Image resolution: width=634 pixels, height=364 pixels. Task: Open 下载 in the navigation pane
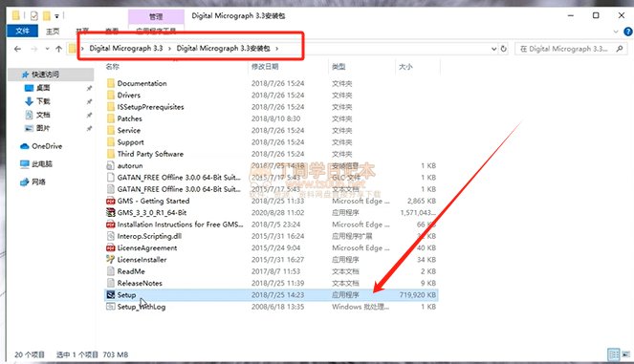[x=43, y=101]
